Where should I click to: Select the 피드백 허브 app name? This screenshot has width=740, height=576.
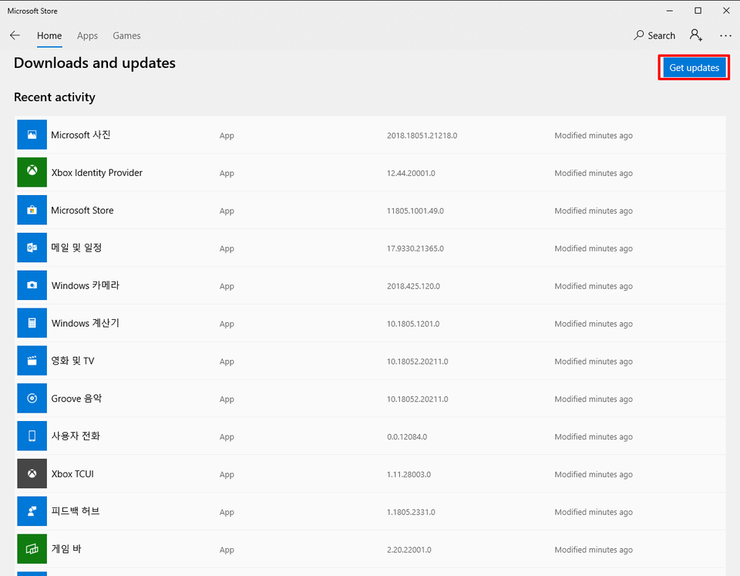point(76,511)
